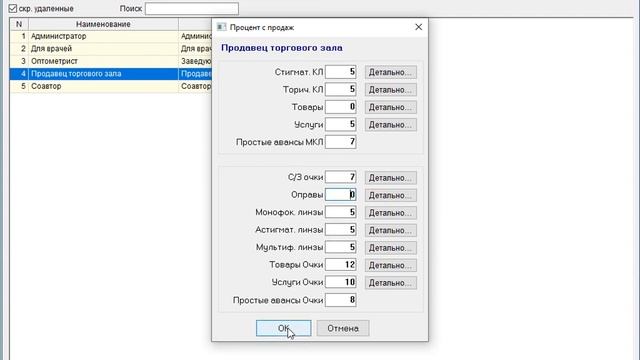Open Детально for Услуги Очки
Viewport: 640px width, 360px height.
pyautogui.click(x=391, y=283)
